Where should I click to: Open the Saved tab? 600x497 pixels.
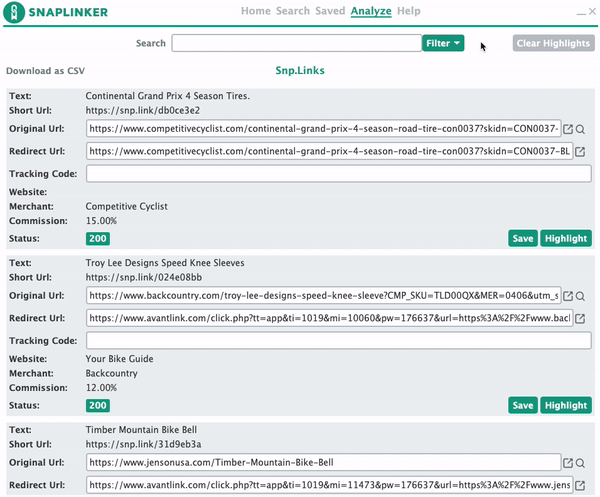click(330, 11)
